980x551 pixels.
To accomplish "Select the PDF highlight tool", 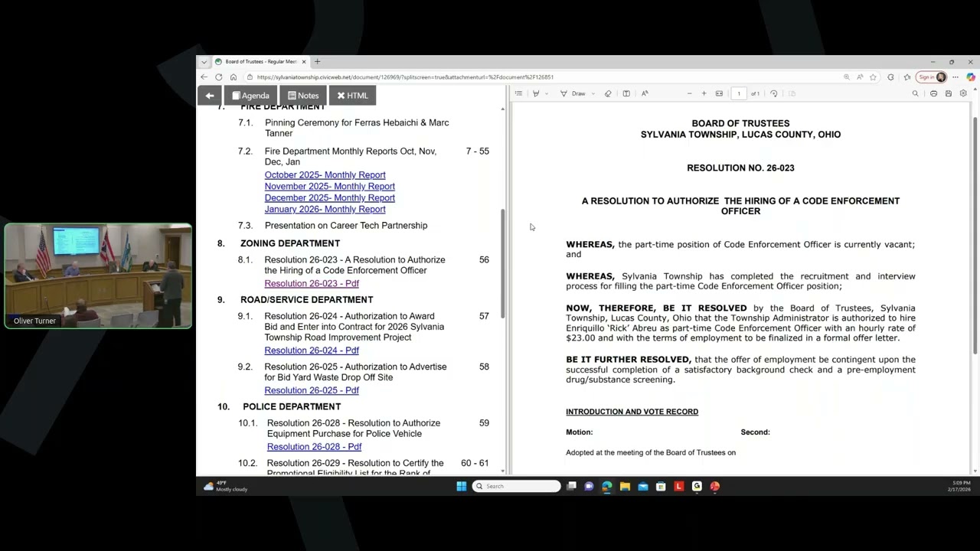I will point(536,93).
